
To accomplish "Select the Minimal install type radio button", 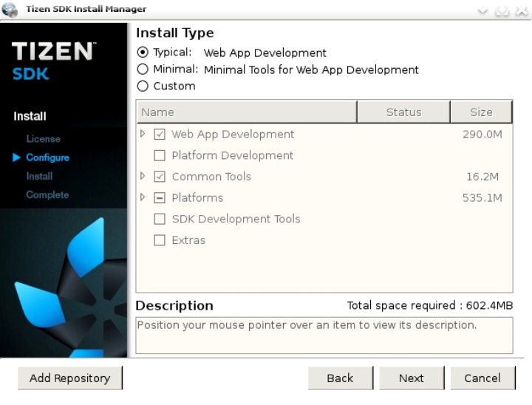I will point(143,69).
